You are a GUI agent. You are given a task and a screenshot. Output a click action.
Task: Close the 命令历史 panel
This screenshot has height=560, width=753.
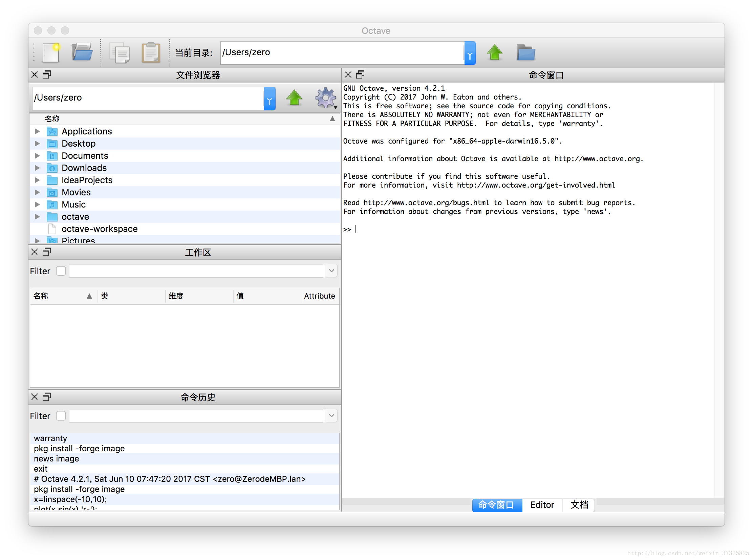[x=35, y=396]
